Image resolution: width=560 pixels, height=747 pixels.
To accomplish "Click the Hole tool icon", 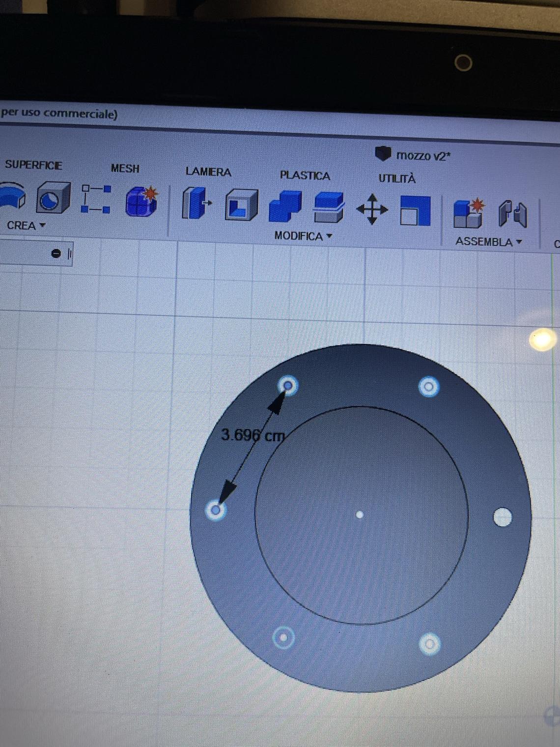I will [x=53, y=197].
